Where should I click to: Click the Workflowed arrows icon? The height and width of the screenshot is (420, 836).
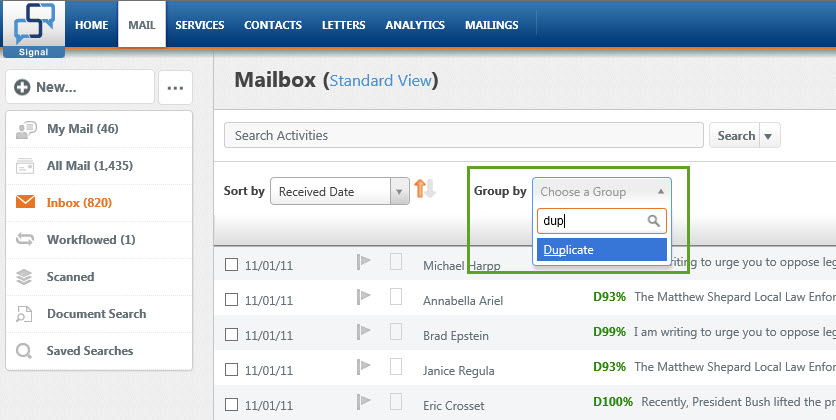tap(25, 239)
